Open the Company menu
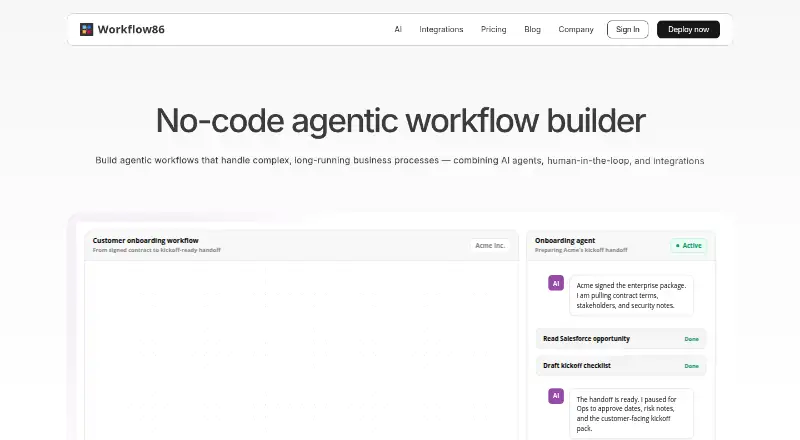The height and width of the screenshot is (440, 800). [576, 30]
